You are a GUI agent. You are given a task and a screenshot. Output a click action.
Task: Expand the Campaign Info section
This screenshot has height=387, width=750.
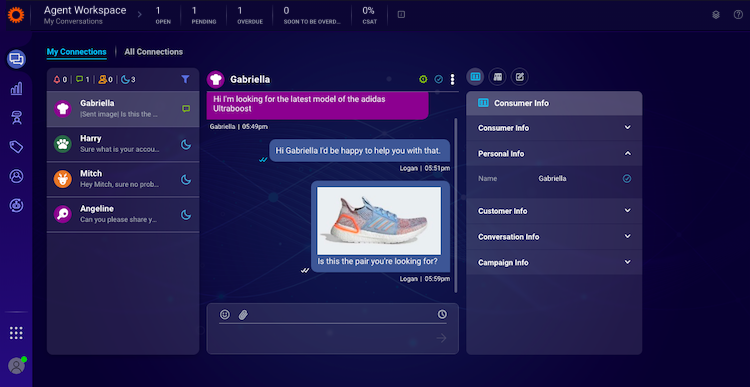[x=554, y=262]
